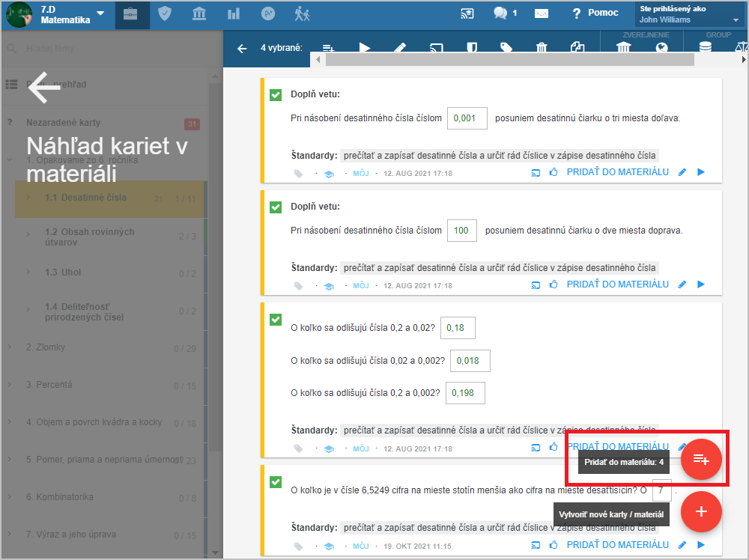Like the 100 card with thumbs up
Screen dimensions: 749x560
pyautogui.click(x=554, y=284)
